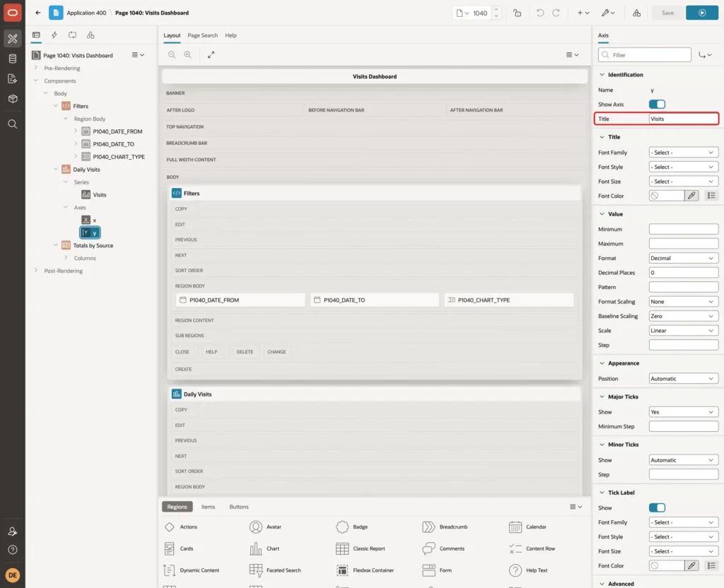Click the Save button

coord(667,13)
